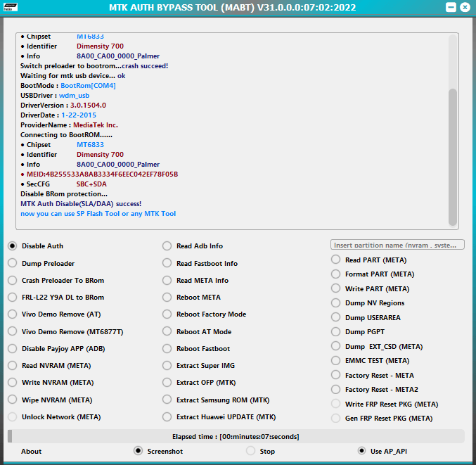Select Extract Super IMG option
This screenshot has width=476, height=465.
[x=167, y=366]
